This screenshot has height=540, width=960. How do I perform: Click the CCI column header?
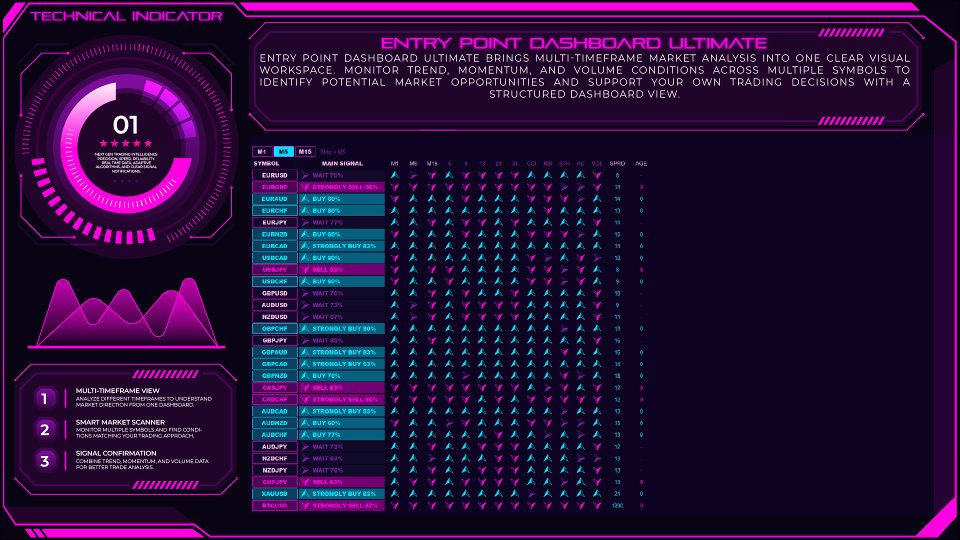531,163
